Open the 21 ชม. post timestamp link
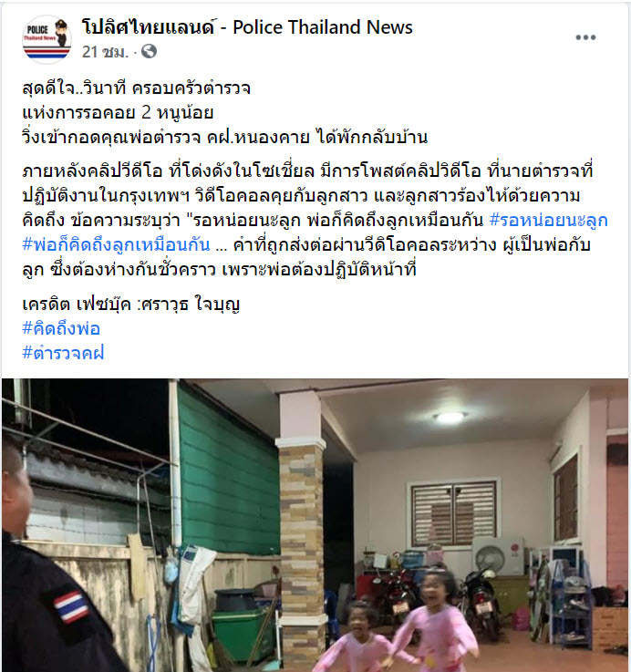The width and height of the screenshot is (631, 672). pos(105,52)
